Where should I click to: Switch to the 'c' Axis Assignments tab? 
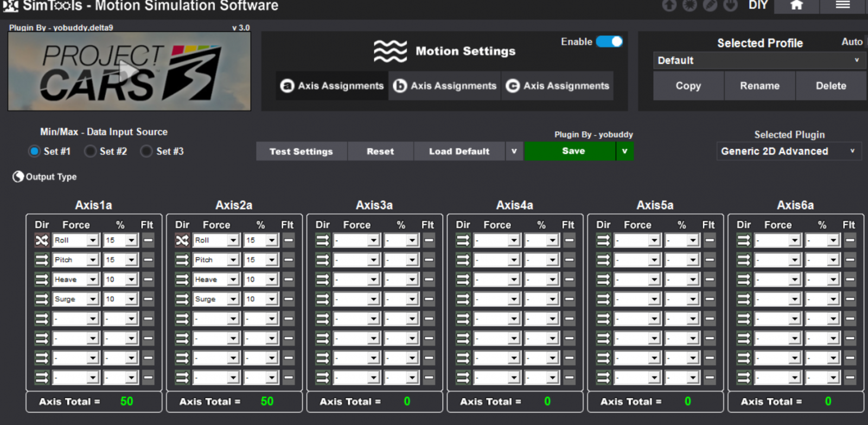point(558,86)
